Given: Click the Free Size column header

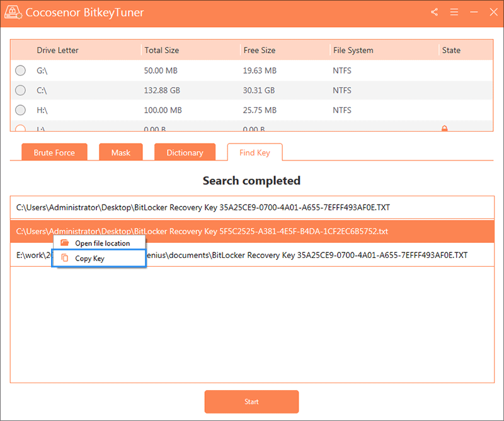Looking at the screenshot, I should (260, 50).
